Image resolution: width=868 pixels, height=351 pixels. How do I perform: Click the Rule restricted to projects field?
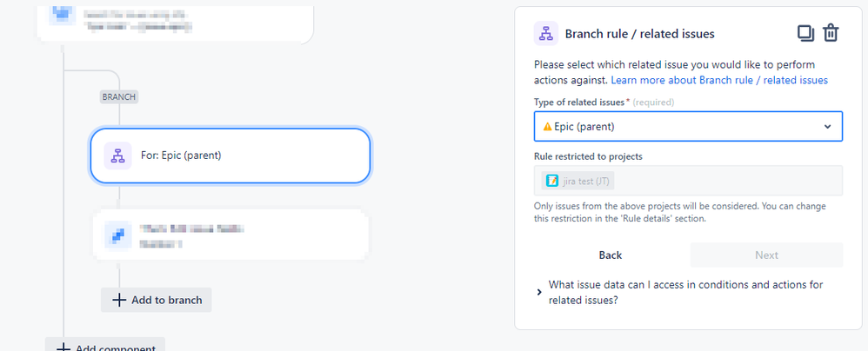coord(687,181)
